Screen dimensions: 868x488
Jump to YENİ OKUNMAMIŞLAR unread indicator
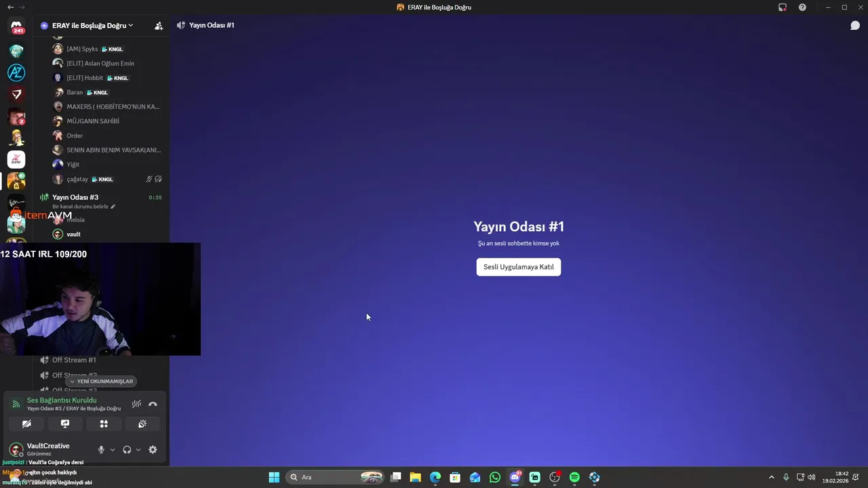click(101, 382)
